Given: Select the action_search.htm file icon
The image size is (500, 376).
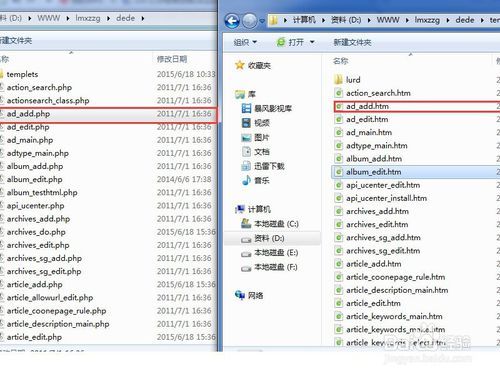Looking at the screenshot, I should (x=339, y=93).
